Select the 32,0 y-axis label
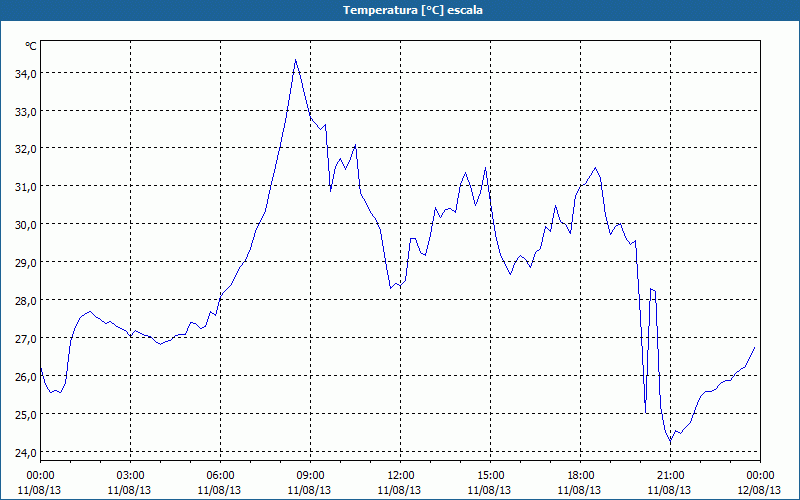The width and height of the screenshot is (800, 500). click(x=26, y=149)
